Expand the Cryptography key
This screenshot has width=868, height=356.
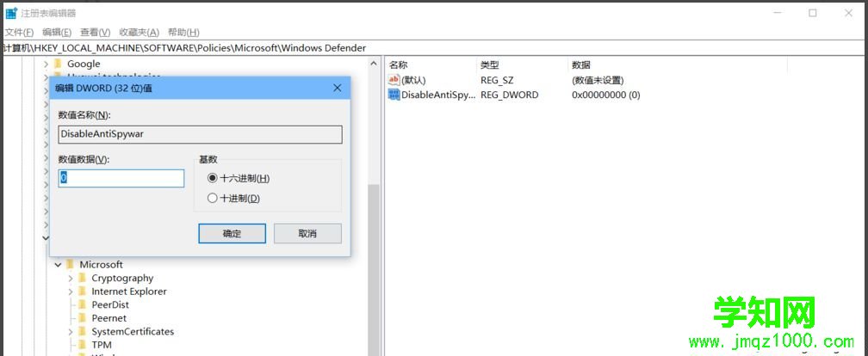[x=71, y=278]
